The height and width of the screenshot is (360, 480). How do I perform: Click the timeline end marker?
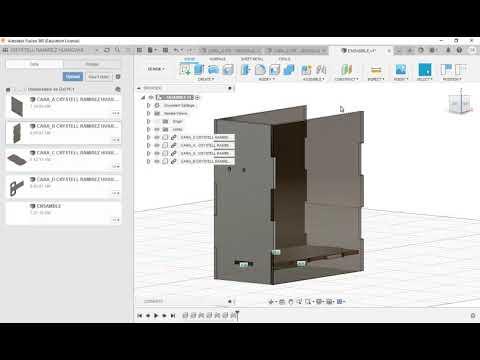pyautogui.click(x=237, y=315)
